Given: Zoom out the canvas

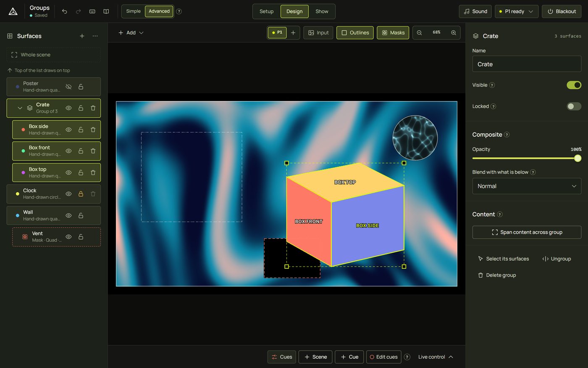Looking at the screenshot, I should tap(419, 33).
